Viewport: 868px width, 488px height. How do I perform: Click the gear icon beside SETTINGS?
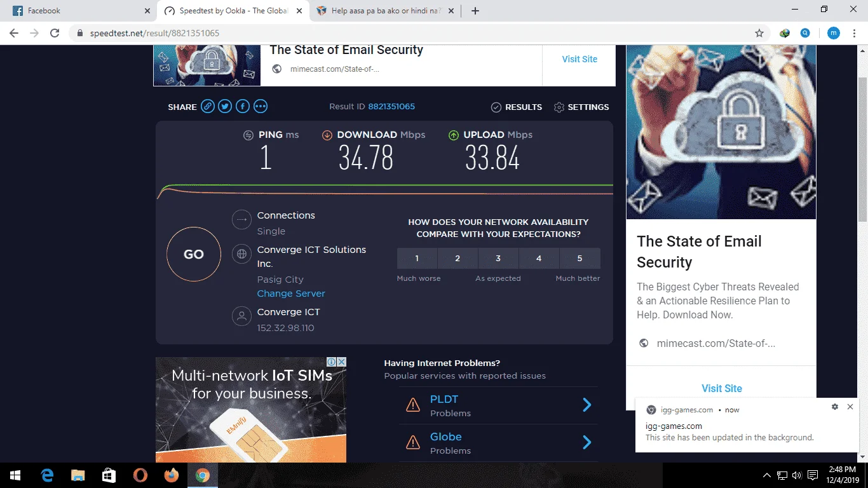click(x=559, y=107)
